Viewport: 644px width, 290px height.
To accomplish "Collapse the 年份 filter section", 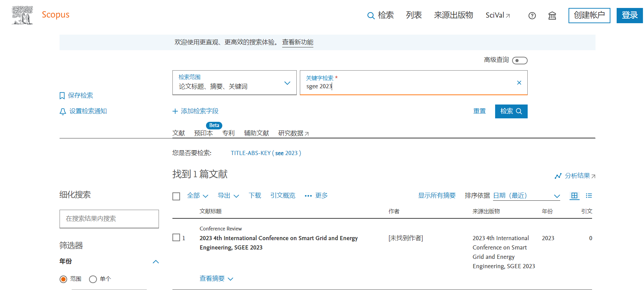I will pyautogui.click(x=156, y=262).
